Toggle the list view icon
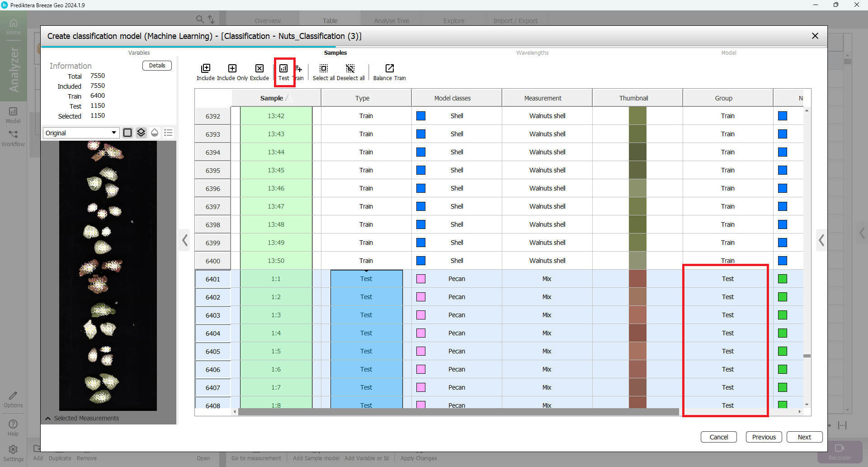Viewport: 868px width, 467px height. (x=168, y=133)
